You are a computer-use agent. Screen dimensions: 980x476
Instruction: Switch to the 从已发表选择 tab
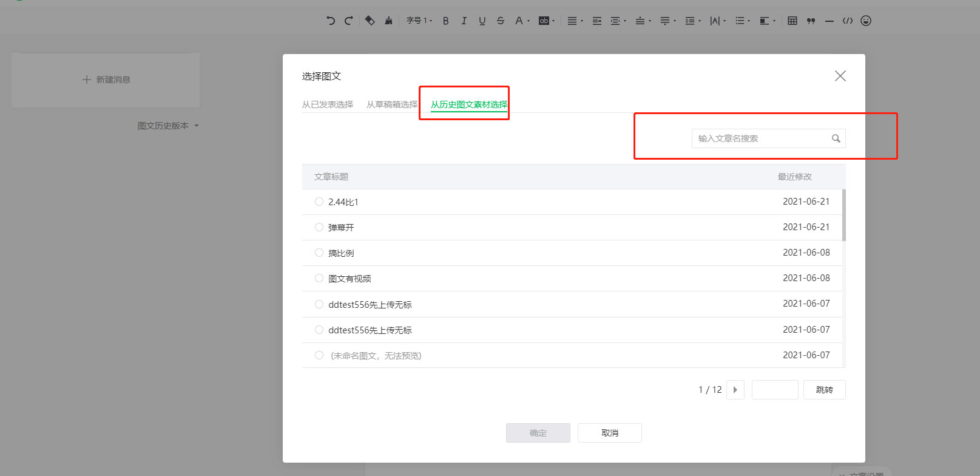328,104
